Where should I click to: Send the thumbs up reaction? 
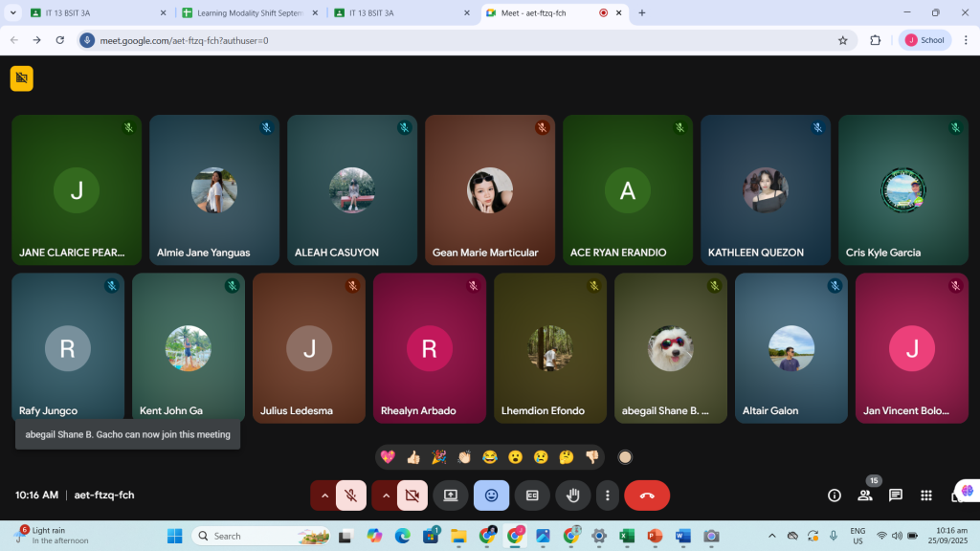(413, 457)
